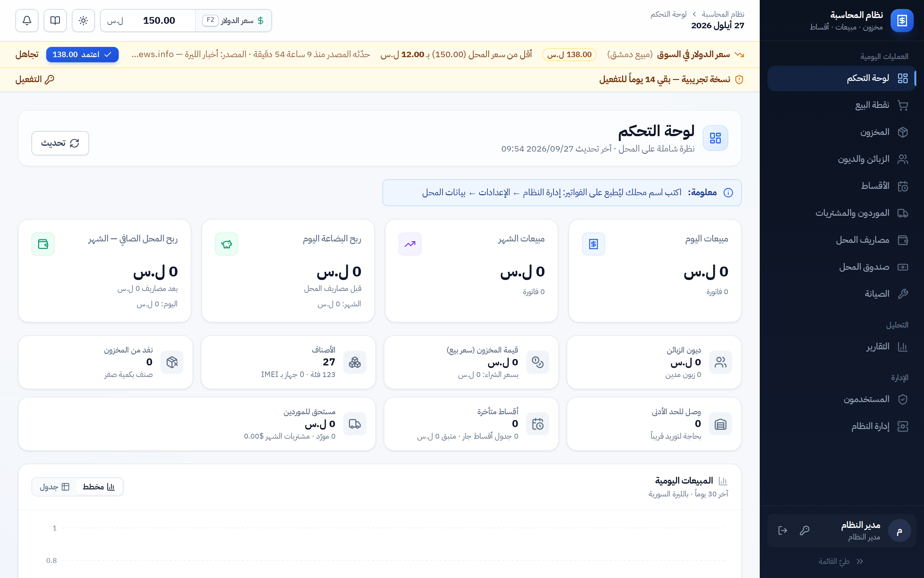
Task: Switch daily sales view to جدول table
Action: coord(54,486)
